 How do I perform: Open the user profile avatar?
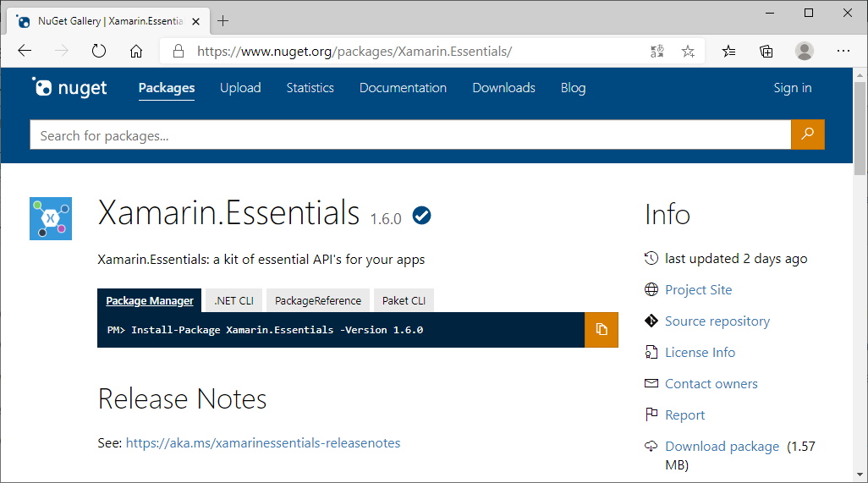(804, 52)
